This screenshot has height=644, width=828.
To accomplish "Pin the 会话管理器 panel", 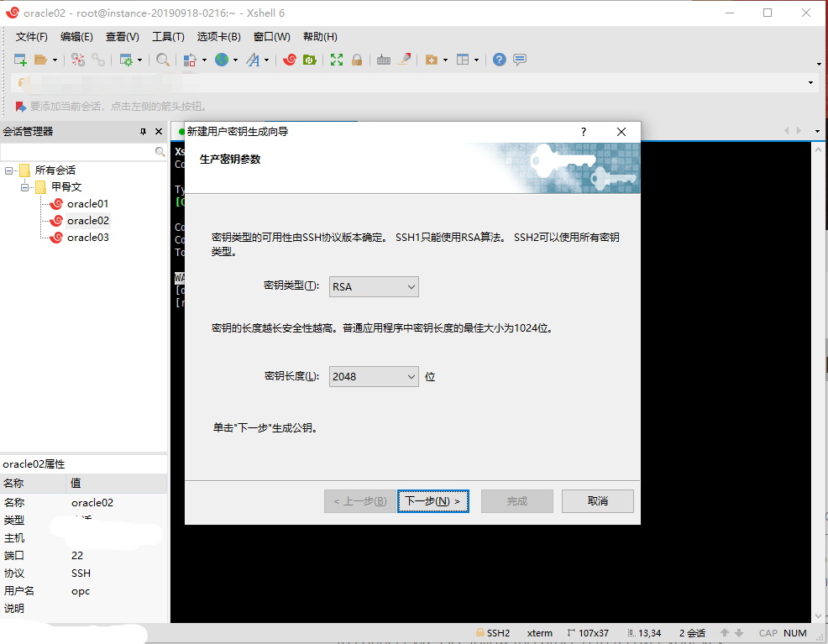I will click(x=141, y=131).
